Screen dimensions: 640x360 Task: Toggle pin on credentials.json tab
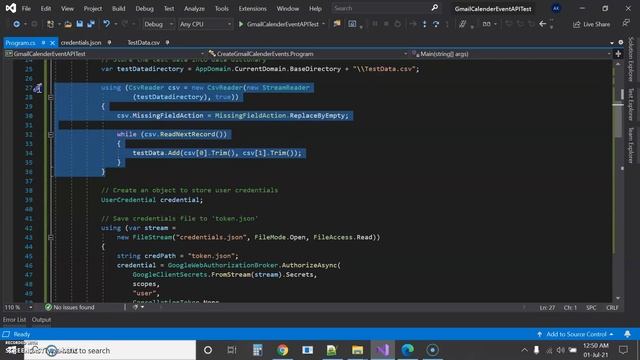[109, 42]
